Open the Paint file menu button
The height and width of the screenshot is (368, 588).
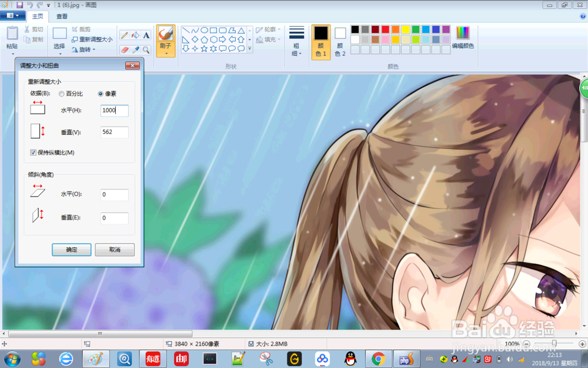[x=13, y=16]
